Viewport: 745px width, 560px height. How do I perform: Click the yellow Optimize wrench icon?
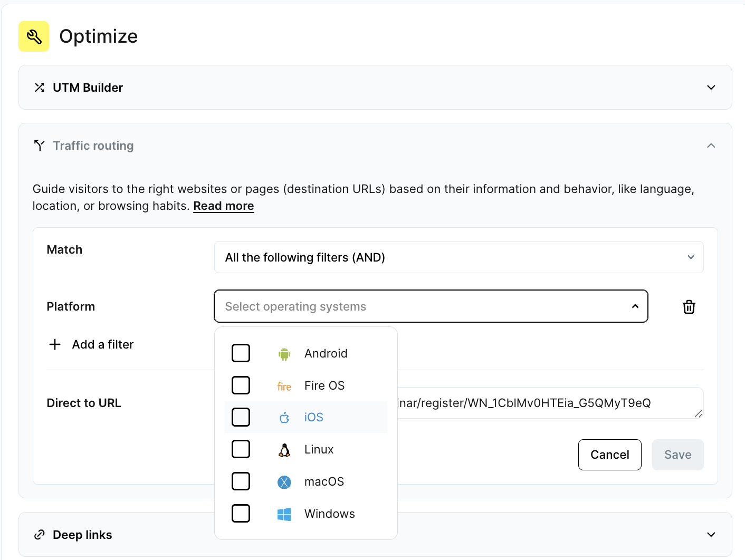(34, 36)
